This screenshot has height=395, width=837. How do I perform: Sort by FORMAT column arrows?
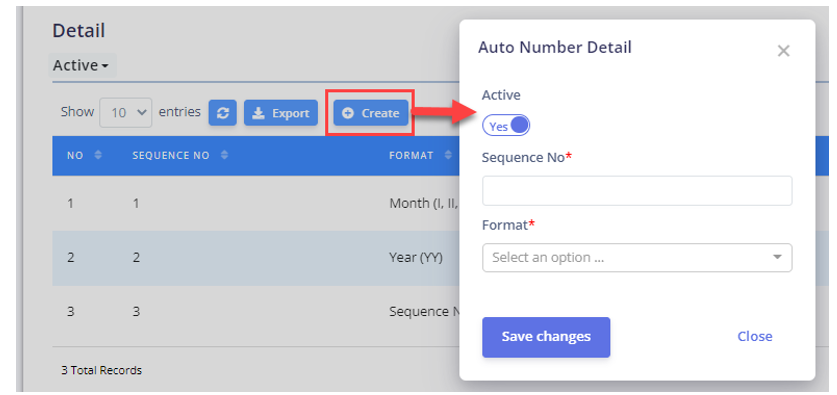click(x=448, y=155)
